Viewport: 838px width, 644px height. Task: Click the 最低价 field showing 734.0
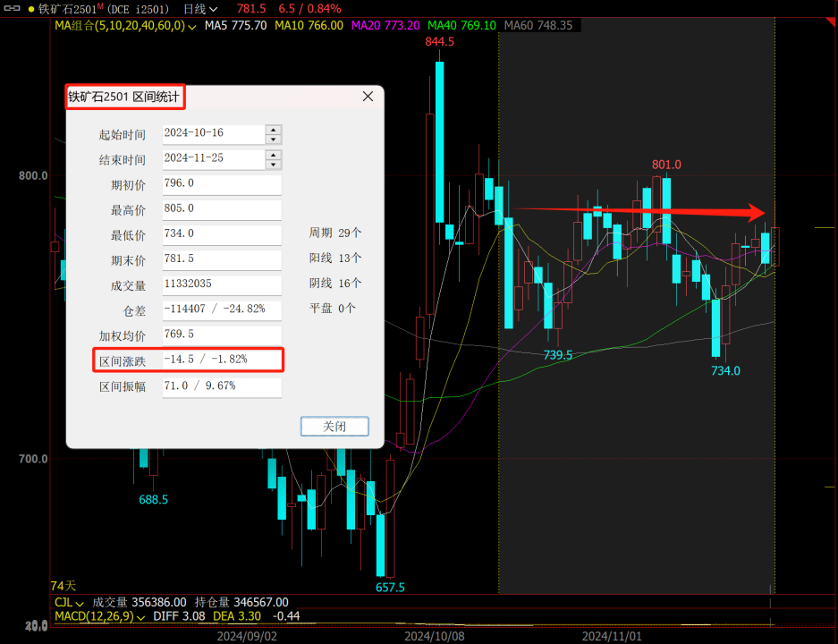(x=222, y=234)
